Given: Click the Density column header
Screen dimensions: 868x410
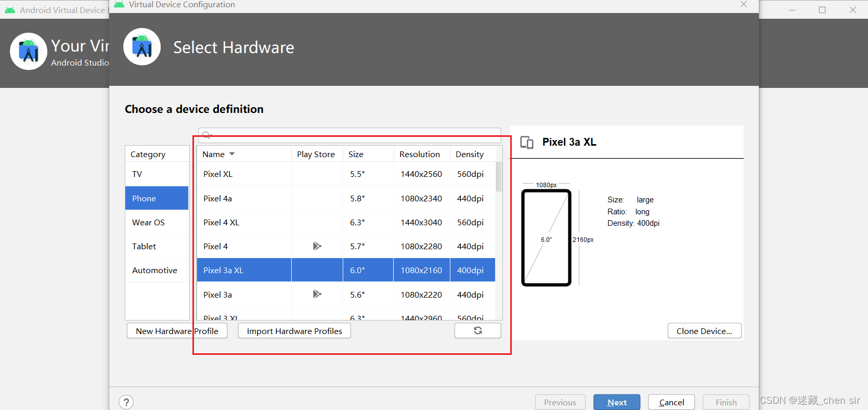Looking at the screenshot, I should tap(472, 154).
